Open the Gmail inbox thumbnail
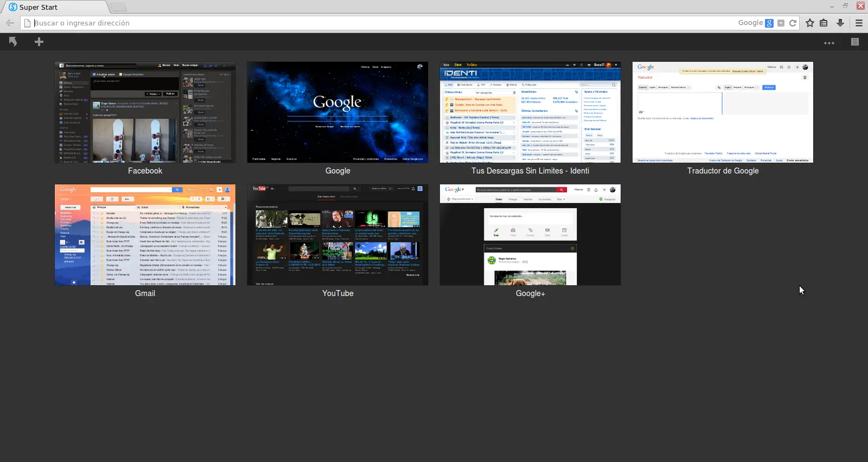Screen dimensions: 868x462 click(145, 235)
